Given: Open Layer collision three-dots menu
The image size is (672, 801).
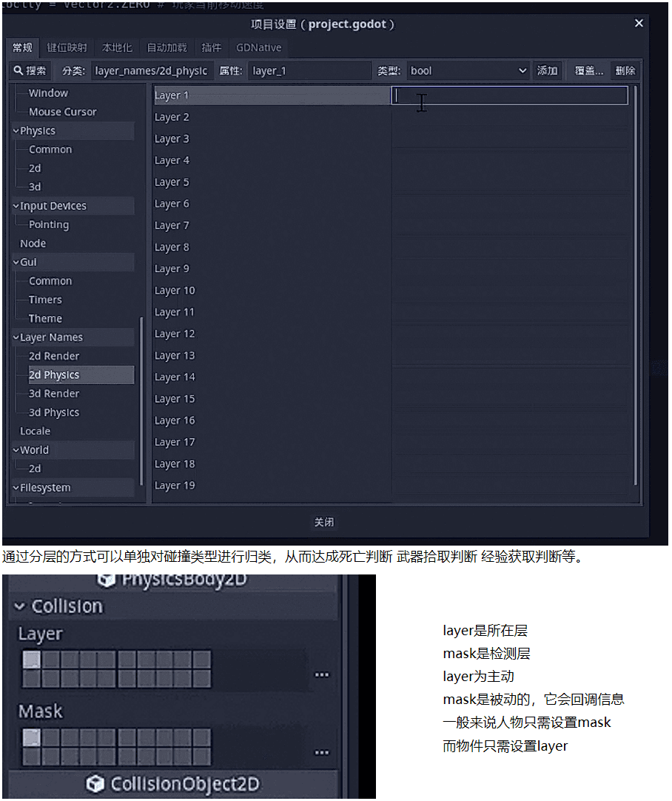Looking at the screenshot, I should coord(322,675).
